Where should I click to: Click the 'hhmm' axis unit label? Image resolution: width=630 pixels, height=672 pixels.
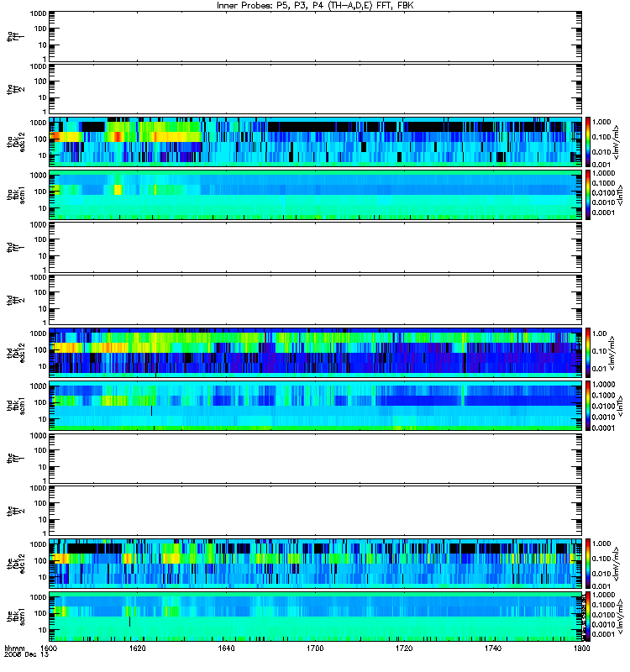coord(14,648)
